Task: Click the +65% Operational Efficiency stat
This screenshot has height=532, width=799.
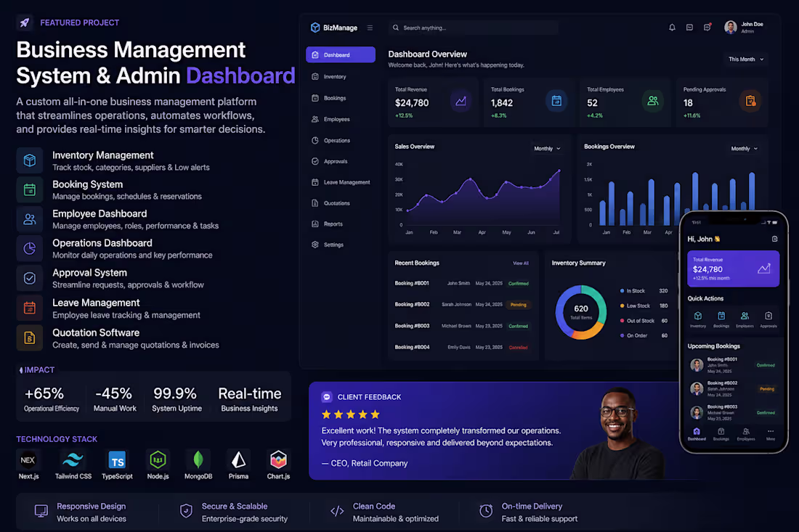Action: pos(52,398)
